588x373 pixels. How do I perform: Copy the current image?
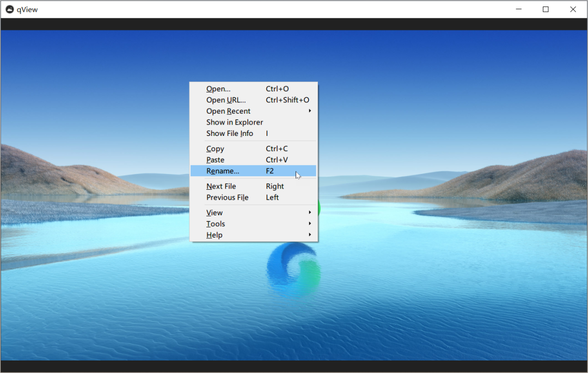215,148
